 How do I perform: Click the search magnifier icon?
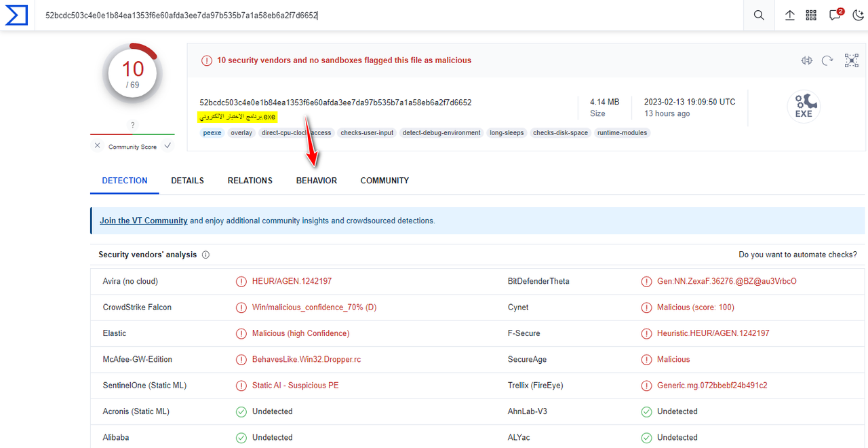coord(759,15)
